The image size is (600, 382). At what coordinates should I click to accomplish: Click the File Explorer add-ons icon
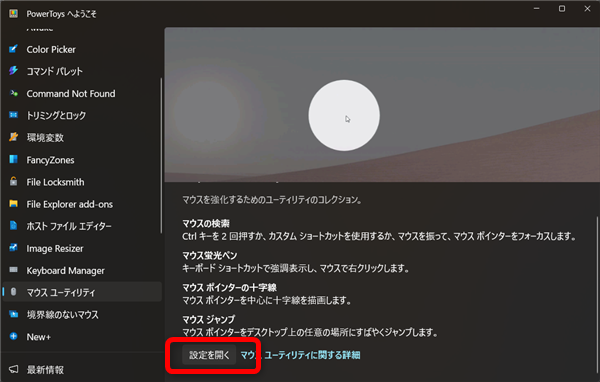coord(13,204)
